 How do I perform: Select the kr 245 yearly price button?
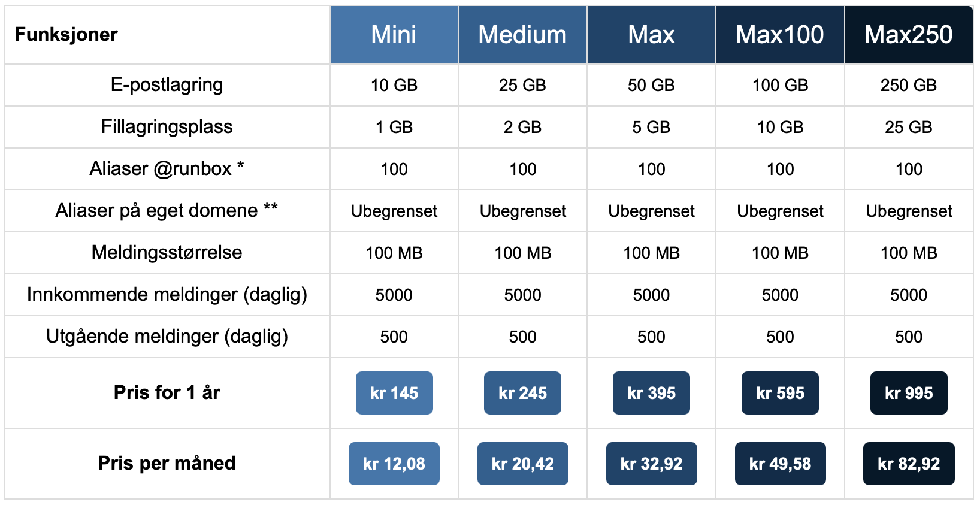522,393
